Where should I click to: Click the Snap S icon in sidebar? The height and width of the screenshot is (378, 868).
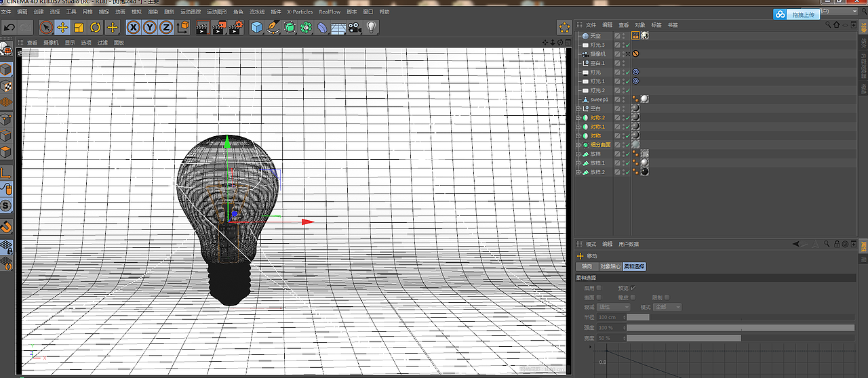pos(6,206)
